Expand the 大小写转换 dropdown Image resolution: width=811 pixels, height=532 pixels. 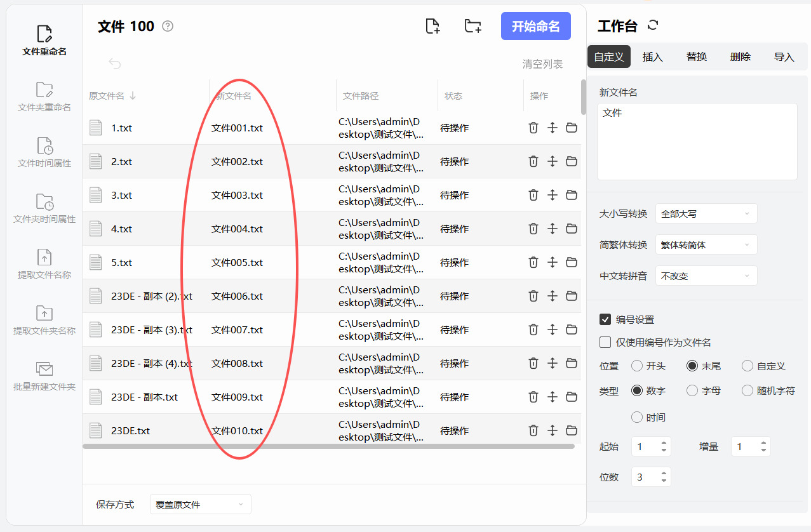706,214
